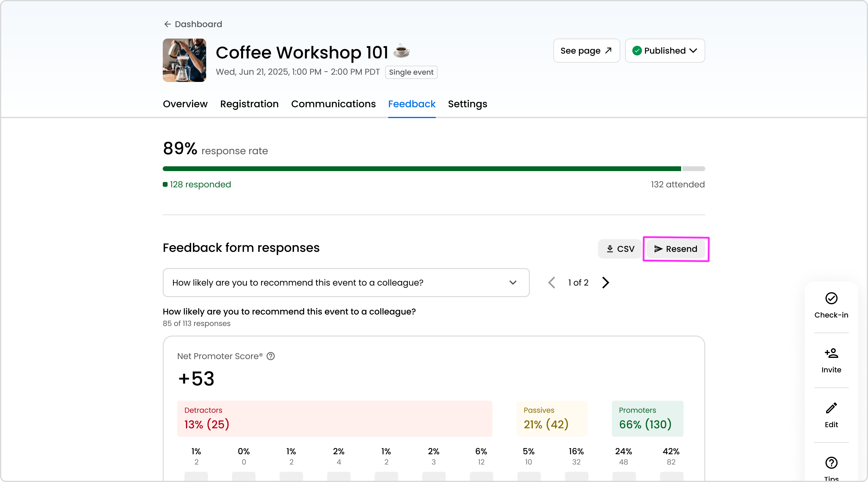This screenshot has width=868, height=482.
Task: Click the Edit pencil icon
Action: (831, 408)
